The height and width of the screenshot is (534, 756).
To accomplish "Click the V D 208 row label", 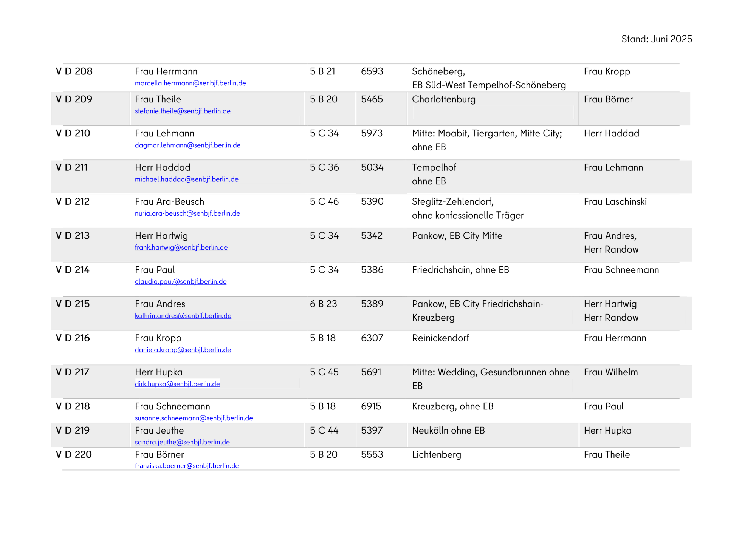I will 74,71.
